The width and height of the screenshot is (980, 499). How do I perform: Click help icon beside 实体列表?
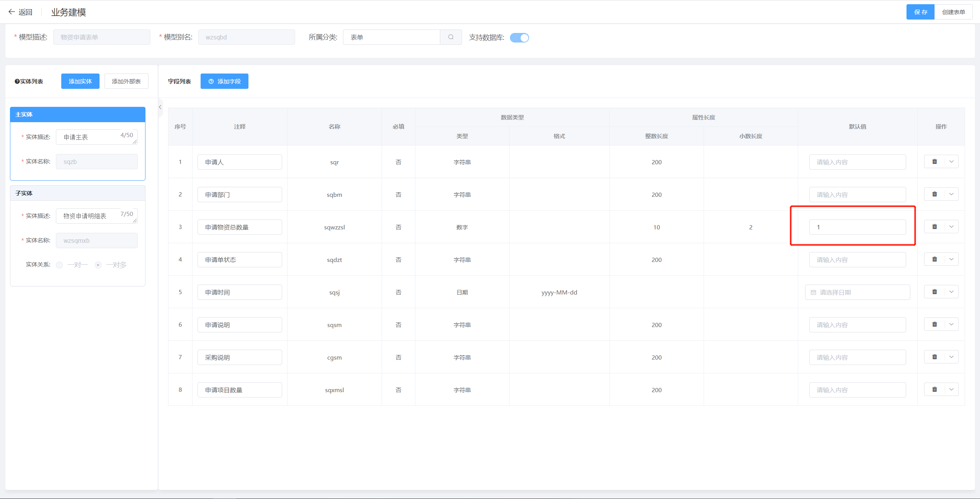click(x=17, y=81)
